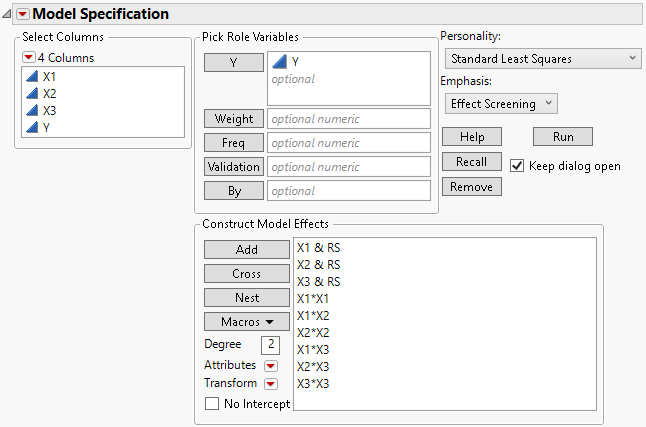646x427 pixels.
Task: Open the Model Specification red triangle menu
Action: tap(23, 14)
